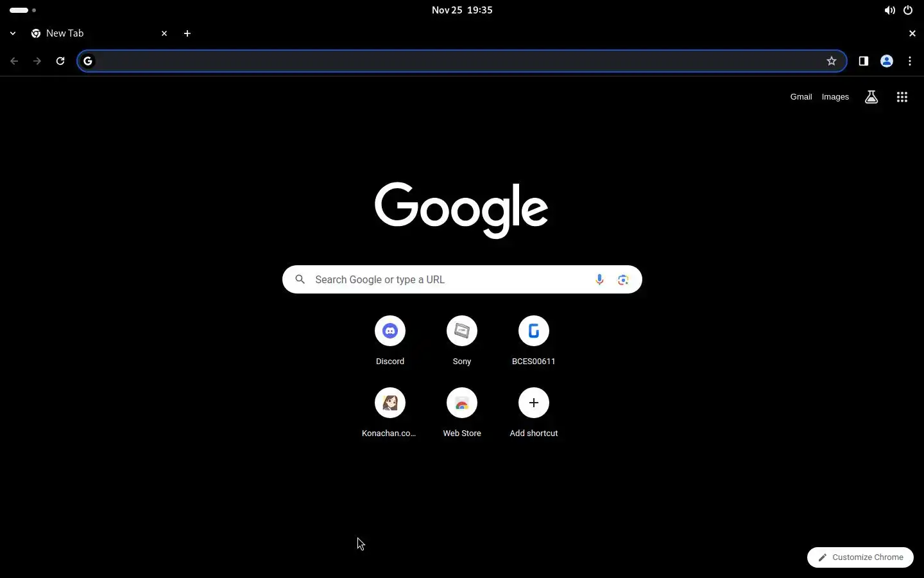Open the Google apps grid

[x=902, y=97]
